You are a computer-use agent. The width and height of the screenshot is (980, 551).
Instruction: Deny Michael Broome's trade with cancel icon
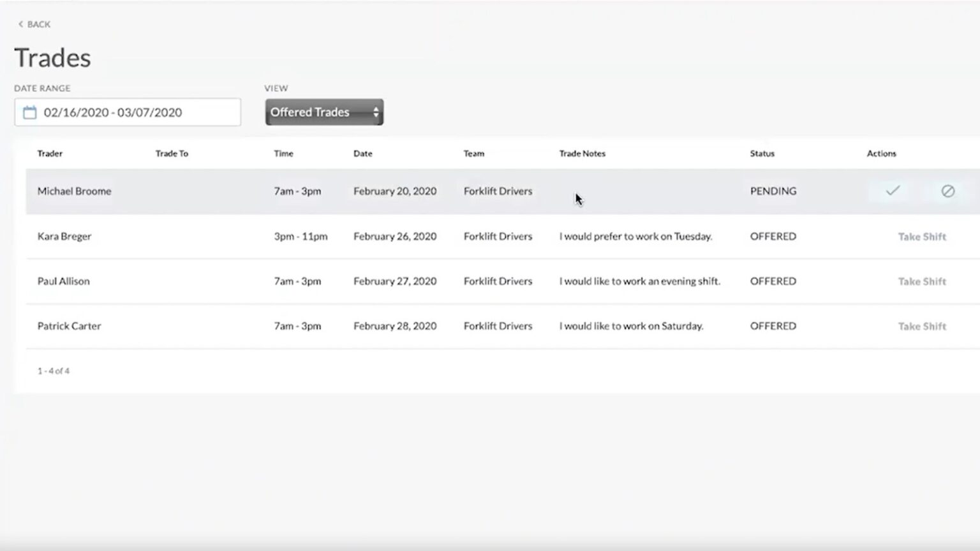coord(947,191)
